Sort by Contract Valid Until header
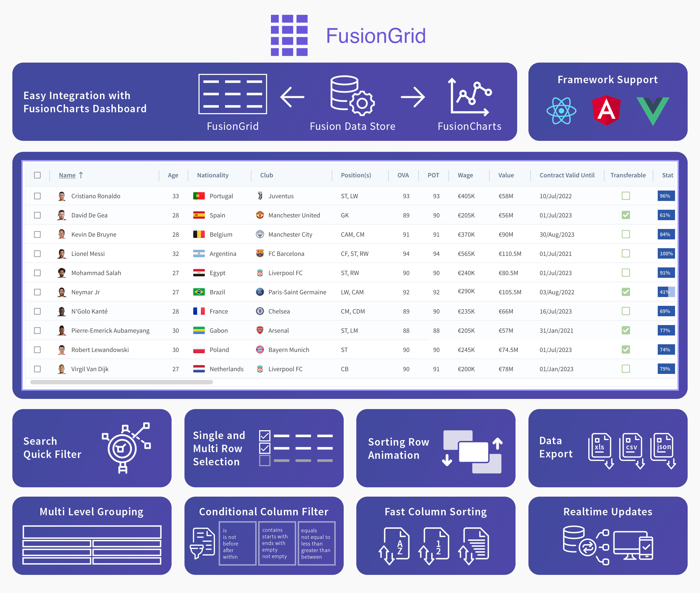This screenshot has height=593, width=700. pyautogui.click(x=567, y=175)
